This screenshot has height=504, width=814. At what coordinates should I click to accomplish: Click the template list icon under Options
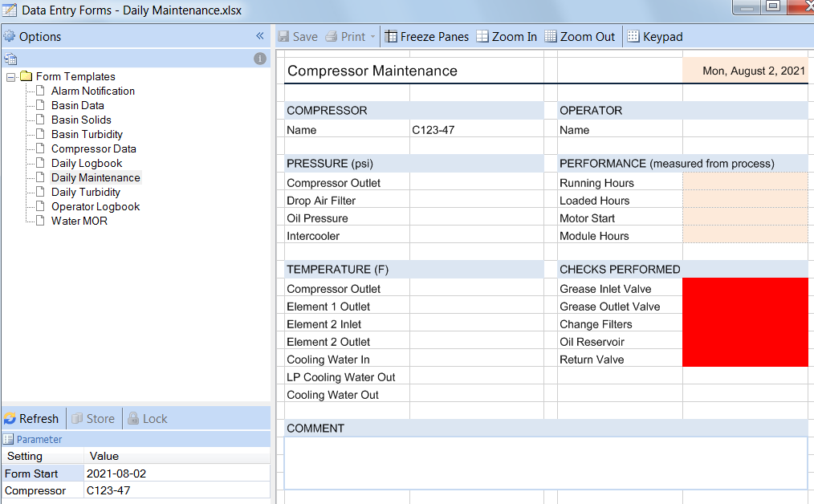tap(10, 59)
